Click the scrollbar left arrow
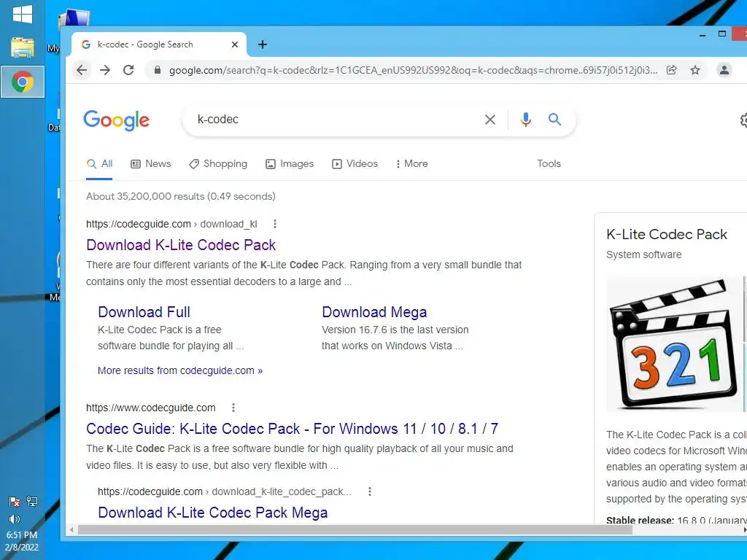The width and height of the screenshot is (747, 560). tap(71, 529)
